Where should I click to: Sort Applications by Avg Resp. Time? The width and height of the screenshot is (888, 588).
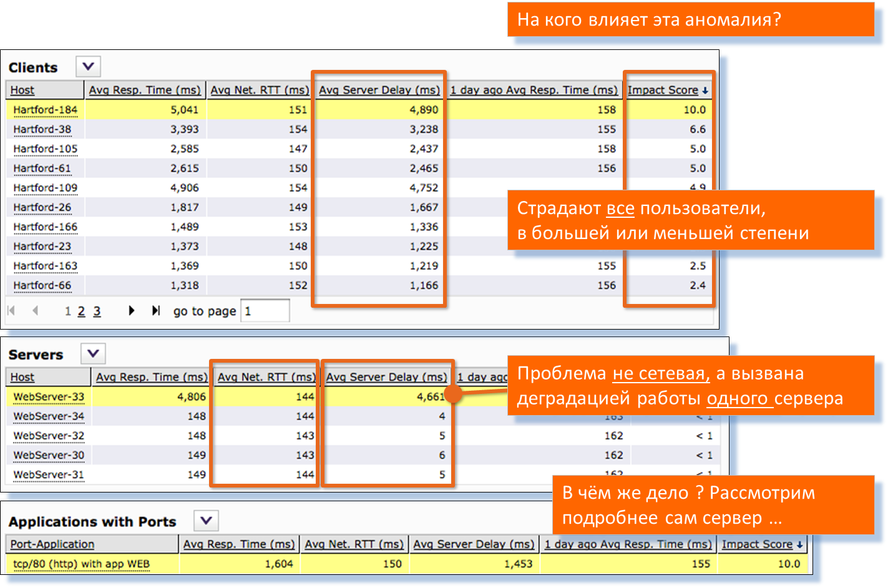[x=239, y=544]
